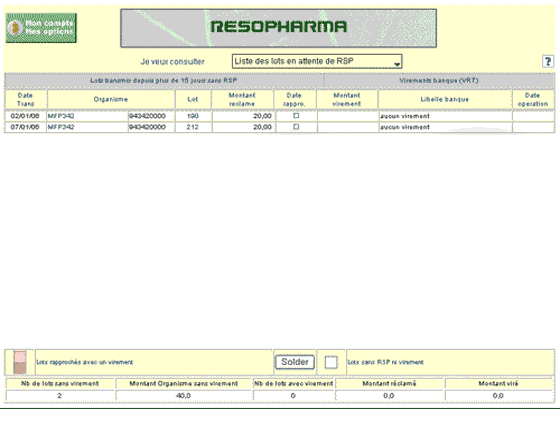Viewport: 560px width, 423px height.
Task: Click 'aucun virement' in lot 212 row
Action: [x=405, y=127]
